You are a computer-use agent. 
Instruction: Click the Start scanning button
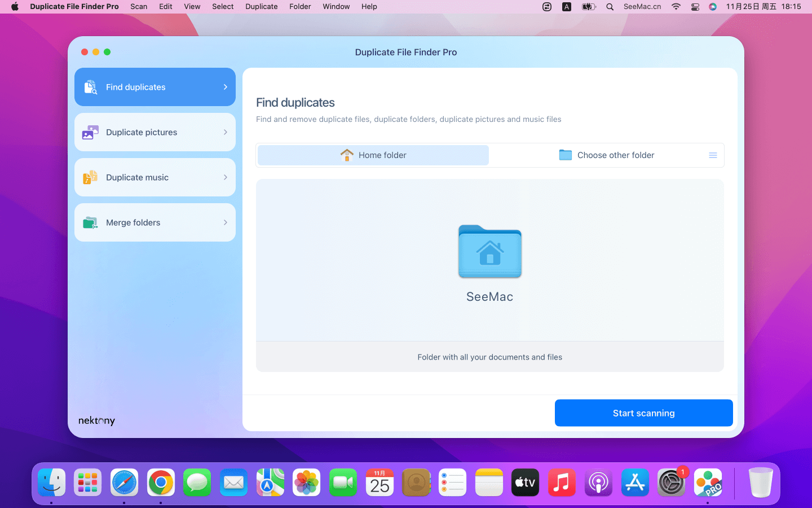click(644, 413)
